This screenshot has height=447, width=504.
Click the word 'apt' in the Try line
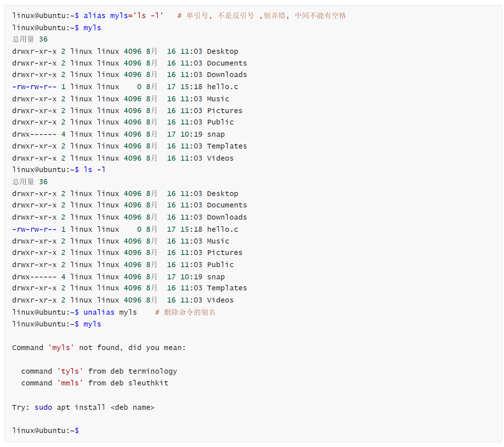coord(63,407)
